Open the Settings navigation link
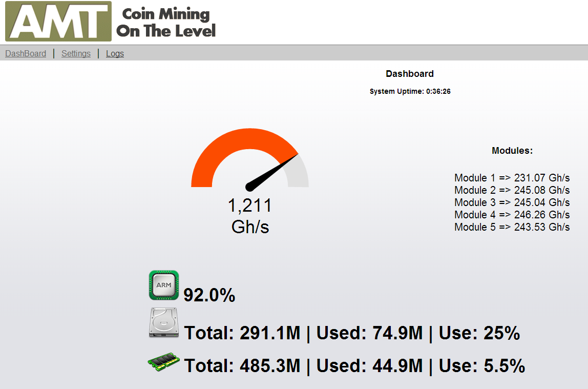This screenshot has width=588, height=389. [x=76, y=54]
